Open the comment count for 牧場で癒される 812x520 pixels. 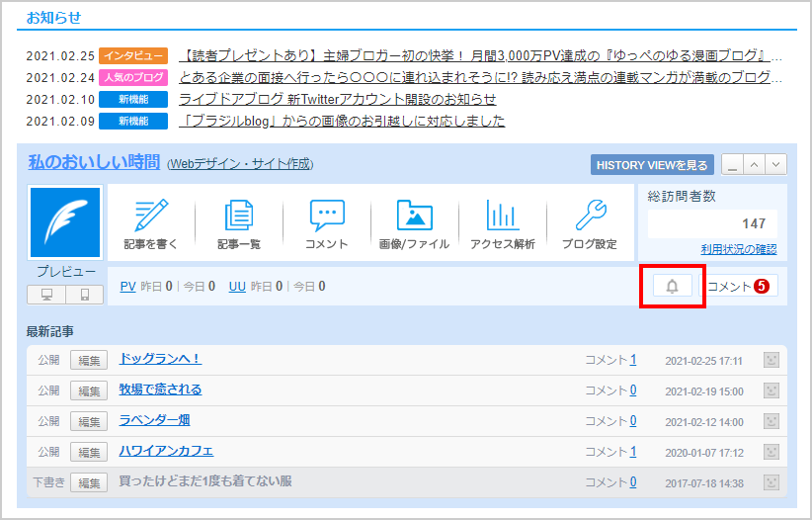coord(633,390)
